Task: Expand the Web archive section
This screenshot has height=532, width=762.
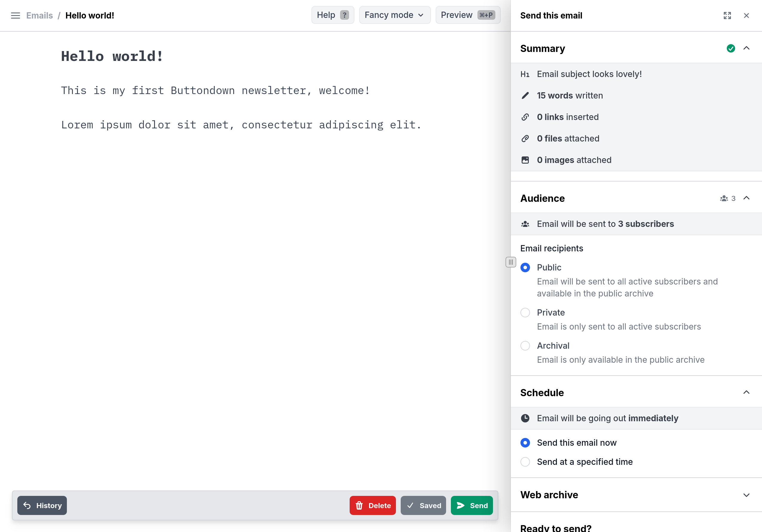Action: pos(746,495)
